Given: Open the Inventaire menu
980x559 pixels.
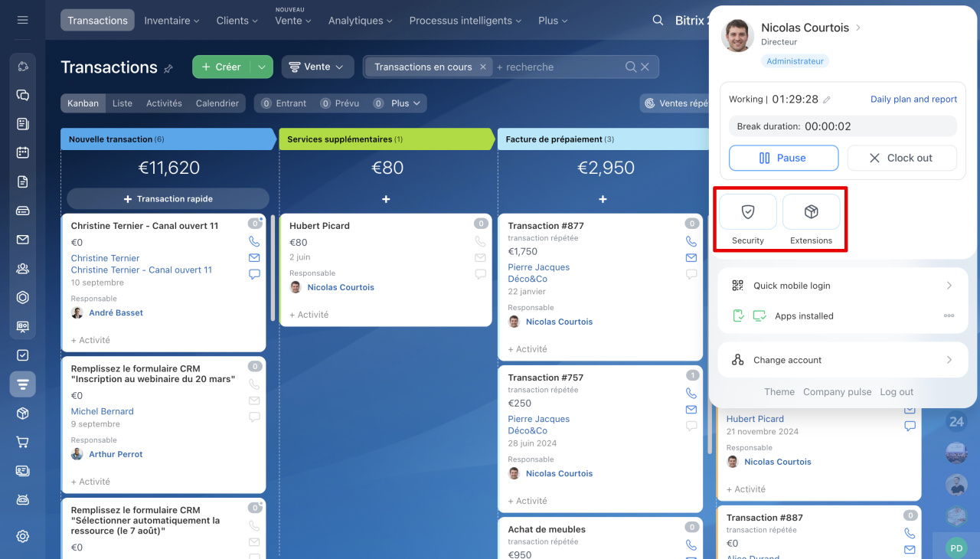Looking at the screenshot, I should 171,21.
